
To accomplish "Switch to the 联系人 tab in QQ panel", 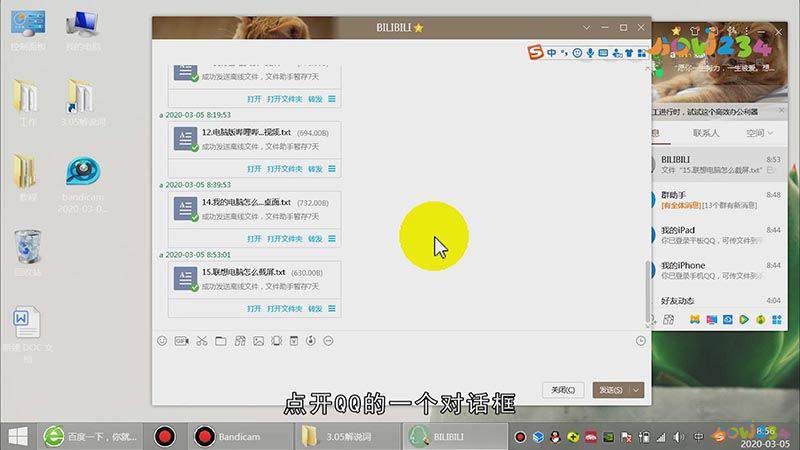I will [706, 133].
